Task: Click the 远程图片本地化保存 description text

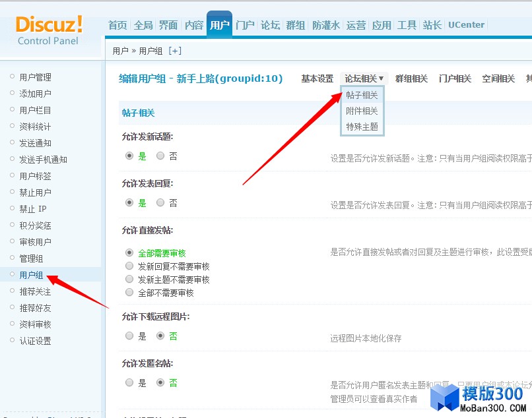Action: tap(366, 338)
